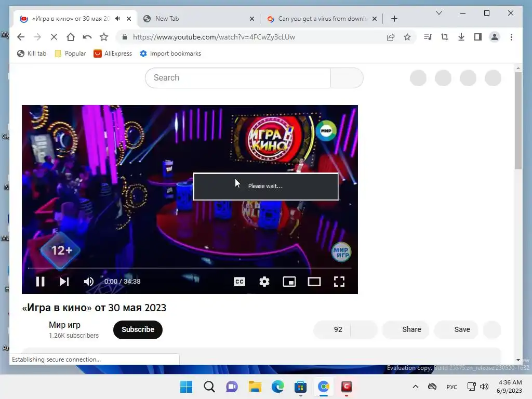532x399 pixels.
Task: Save the video to a playlist
Action: 456,330
